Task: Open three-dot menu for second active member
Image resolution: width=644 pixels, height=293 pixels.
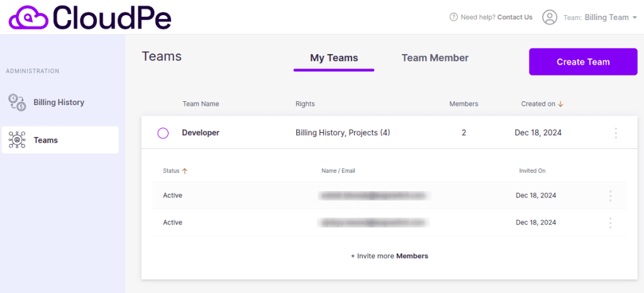Action: (610, 223)
